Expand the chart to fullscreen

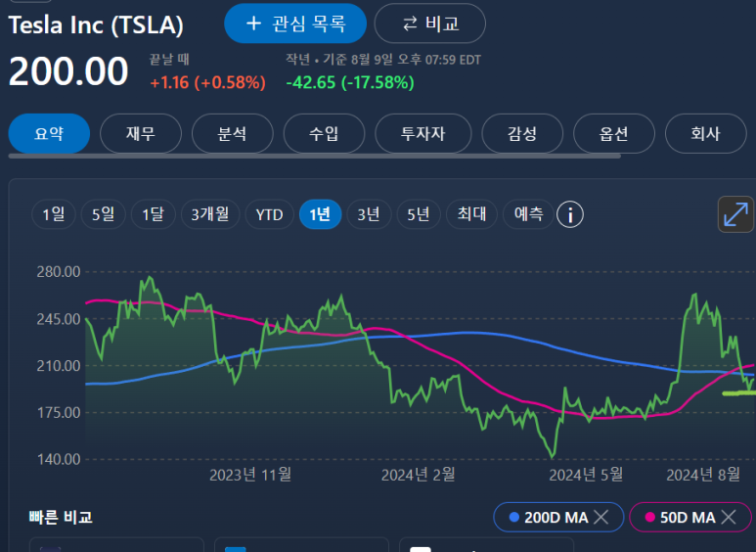(x=735, y=214)
